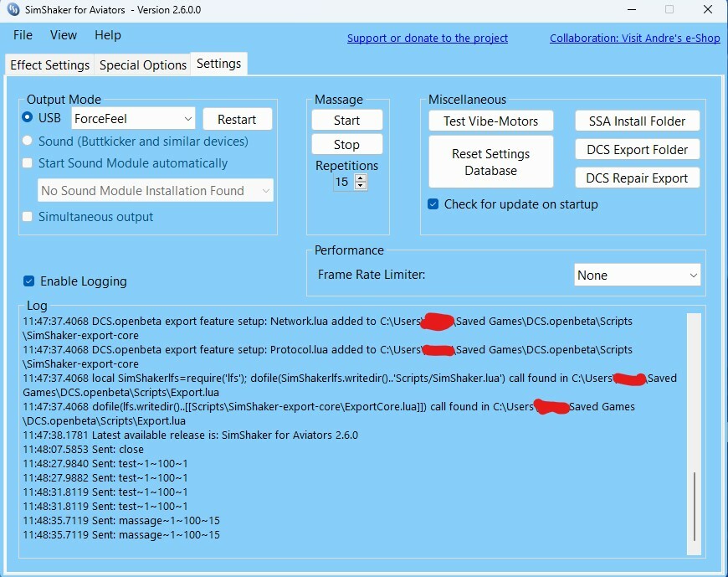Viewport: 728px width, 577px height.
Task: Open the Frame Rate Limiter dropdown
Action: [637, 275]
